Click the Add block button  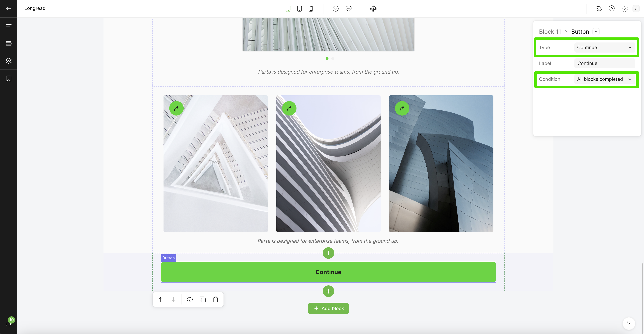328,308
